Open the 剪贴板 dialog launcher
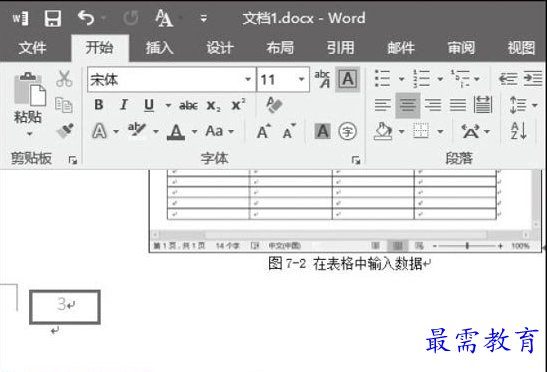Viewport: 547px width, 372px height. coord(73,160)
